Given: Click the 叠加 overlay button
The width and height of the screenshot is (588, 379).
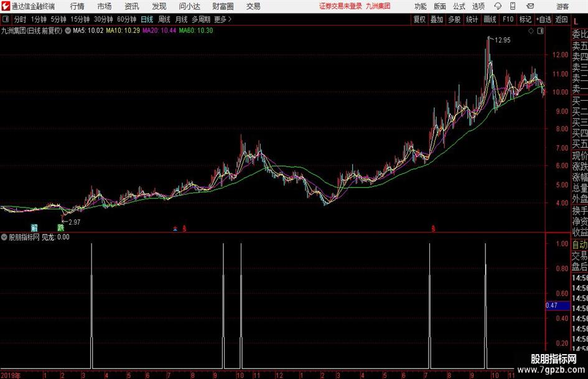Looking at the screenshot, I should point(437,19).
